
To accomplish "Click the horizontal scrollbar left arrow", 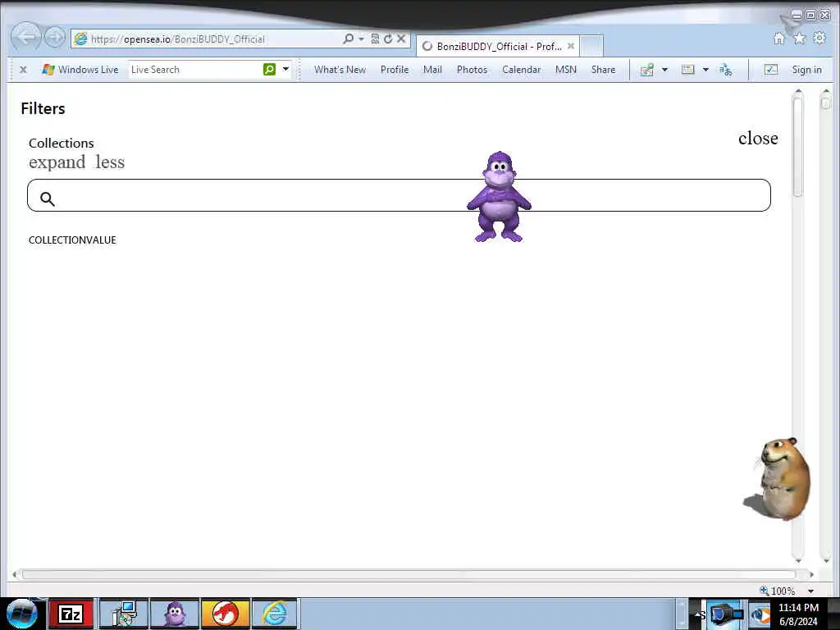I will (15, 574).
